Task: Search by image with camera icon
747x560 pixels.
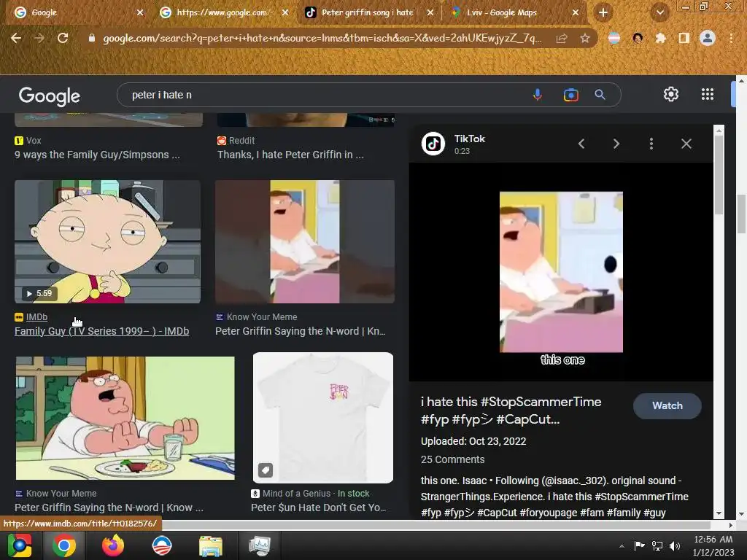Action: (x=570, y=95)
